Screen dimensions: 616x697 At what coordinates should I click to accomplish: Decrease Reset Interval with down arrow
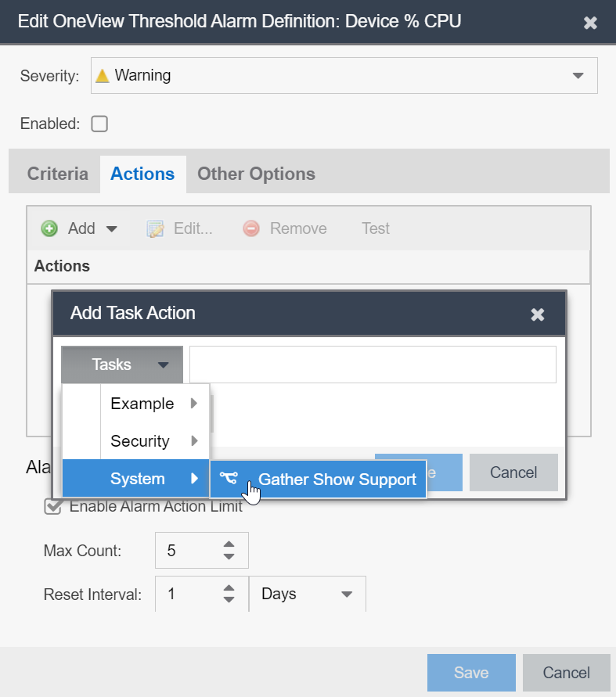(x=229, y=600)
